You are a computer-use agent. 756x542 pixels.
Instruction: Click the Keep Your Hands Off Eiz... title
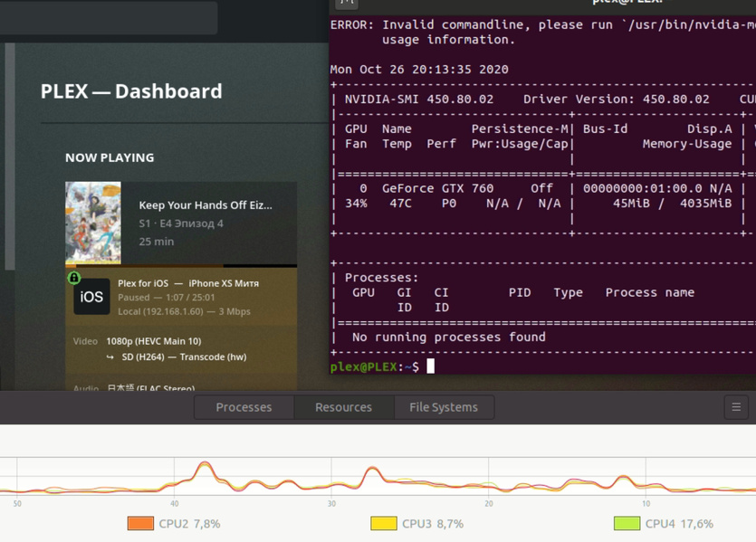point(206,205)
